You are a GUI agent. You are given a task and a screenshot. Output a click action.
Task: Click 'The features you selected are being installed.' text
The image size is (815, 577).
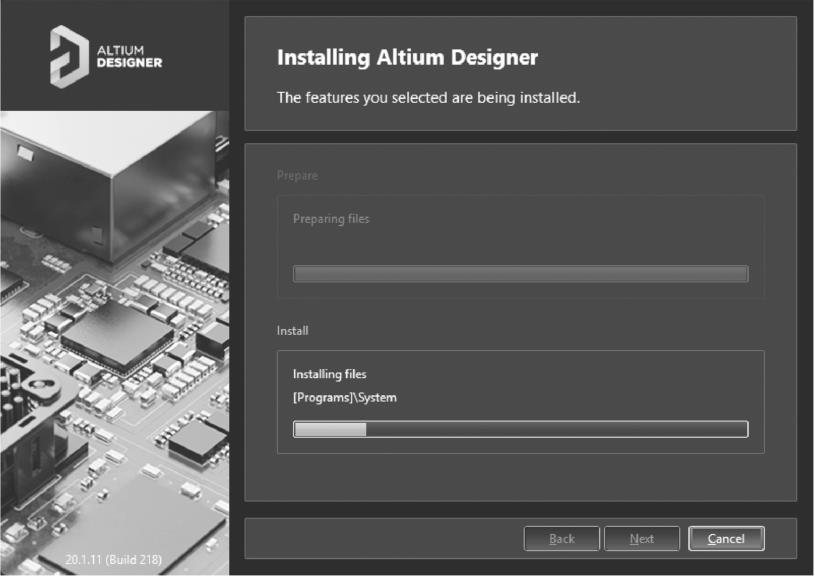point(428,98)
